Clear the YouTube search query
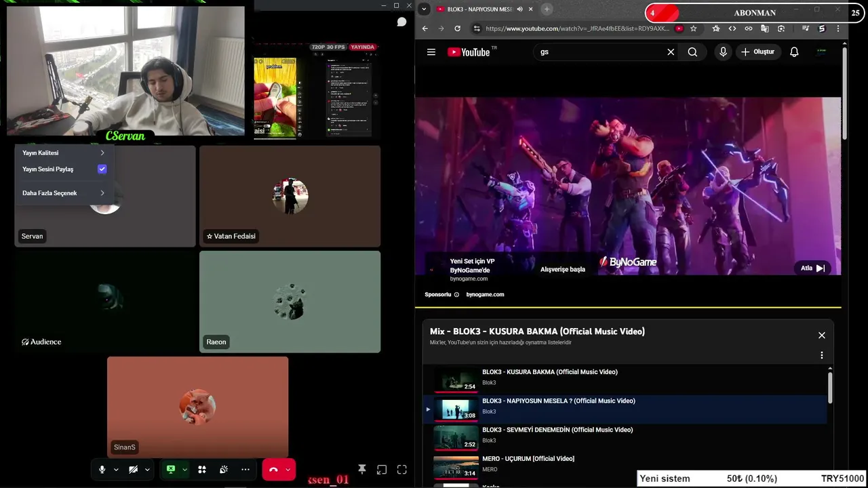The height and width of the screenshot is (488, 868). (671, 52)
